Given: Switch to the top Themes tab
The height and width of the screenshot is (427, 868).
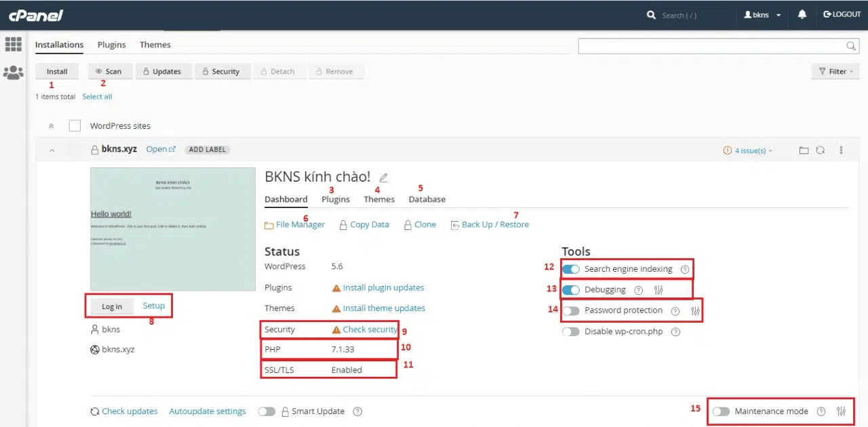Looking at the screenshot, I should pos(155,45).
